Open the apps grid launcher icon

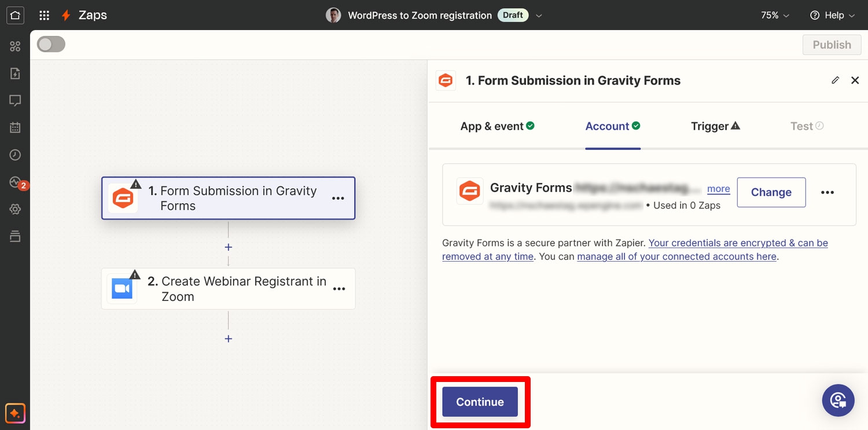[44, 15]
